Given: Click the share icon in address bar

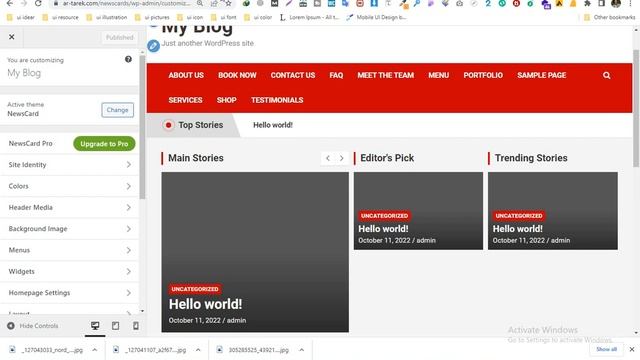Looking at the screenshot, I should [x=214, y=3].
